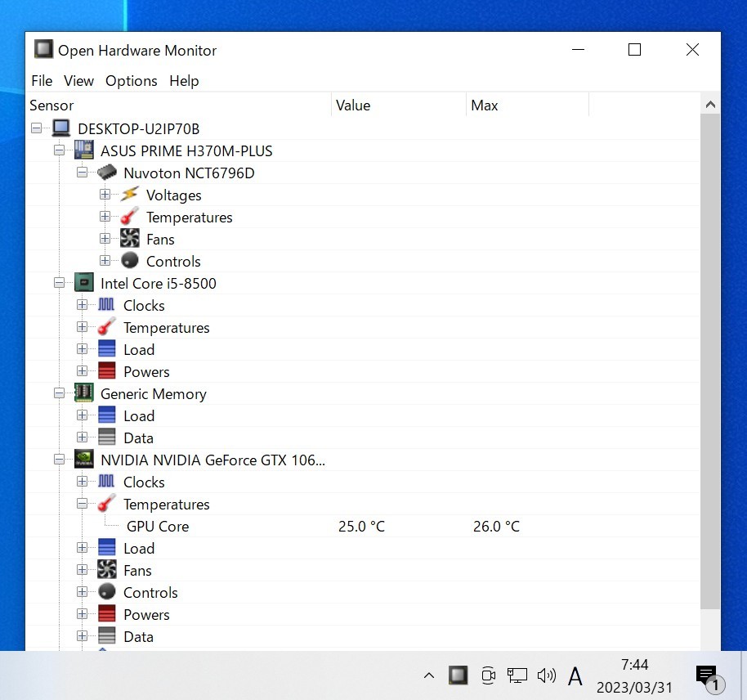
Task: Expand the Intel Clocks node
Action: point(82,305)
